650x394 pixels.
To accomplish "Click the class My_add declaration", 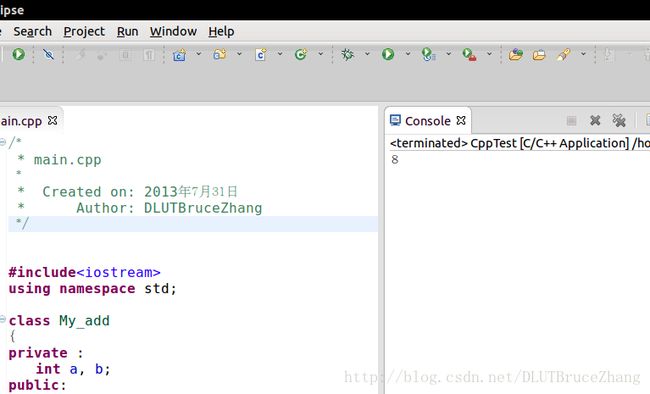I will click(x=59, y=321).
